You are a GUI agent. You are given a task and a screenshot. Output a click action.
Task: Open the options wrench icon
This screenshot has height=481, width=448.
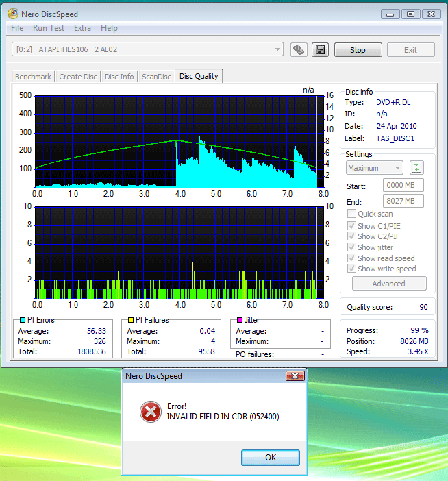[299, 50]
